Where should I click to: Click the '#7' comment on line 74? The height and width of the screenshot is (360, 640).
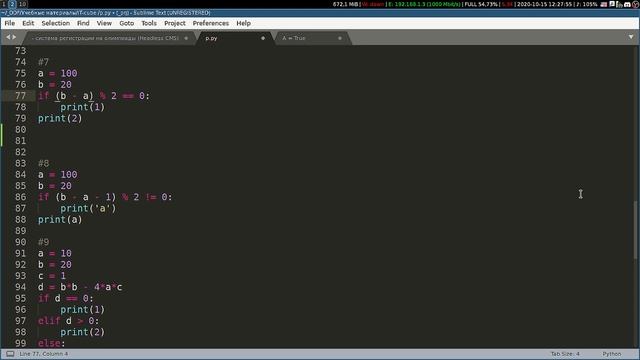[x=43, y=62]
